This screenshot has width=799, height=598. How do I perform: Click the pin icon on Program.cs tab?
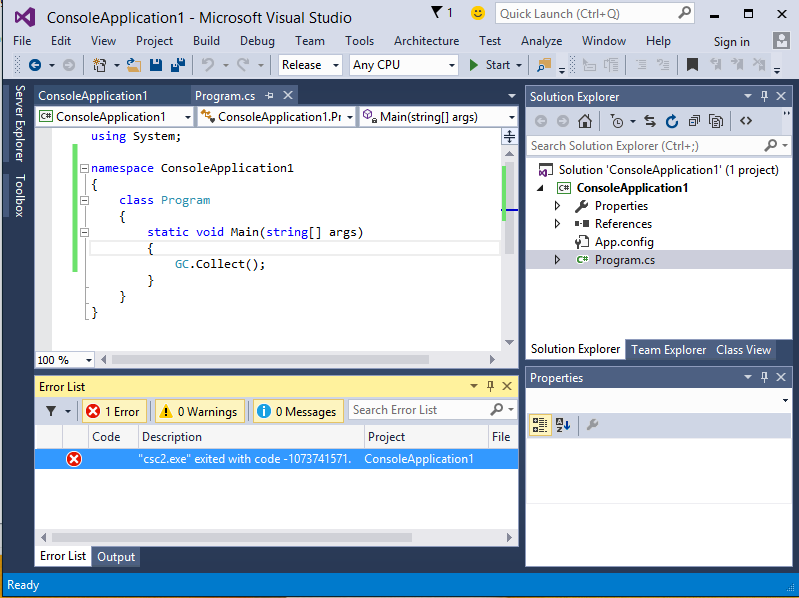point(269,95)
